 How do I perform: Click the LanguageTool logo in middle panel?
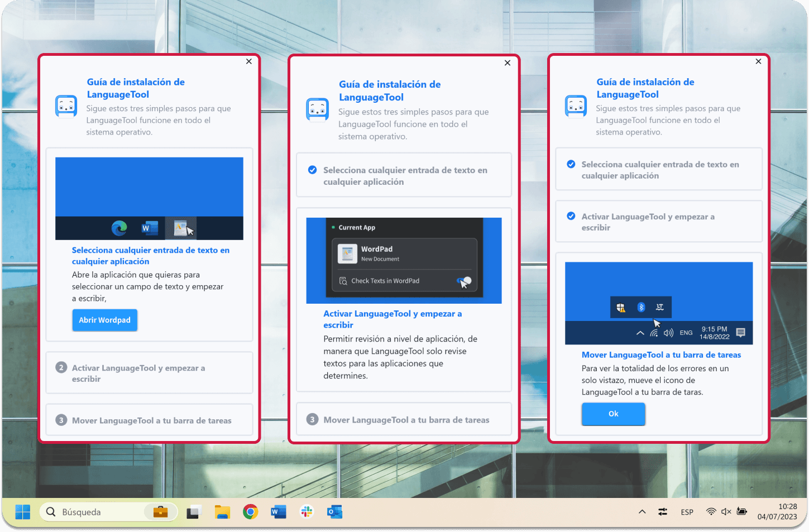tap(317, 109)
